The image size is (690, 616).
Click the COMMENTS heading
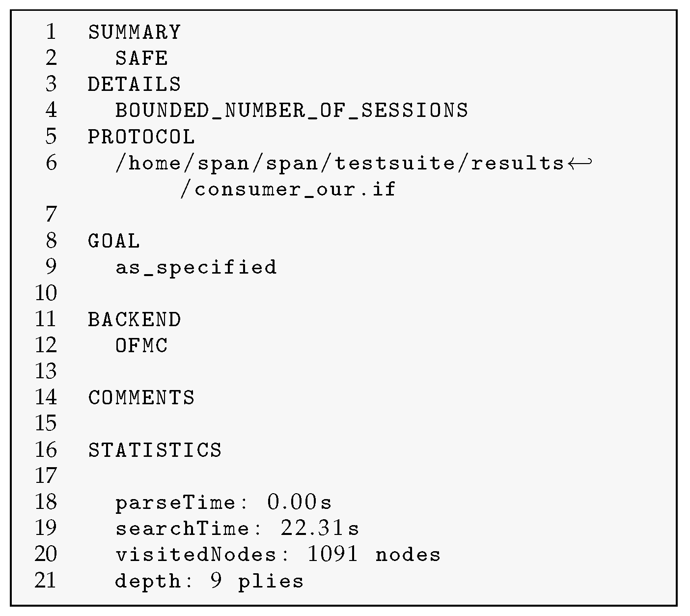[141, 398]
